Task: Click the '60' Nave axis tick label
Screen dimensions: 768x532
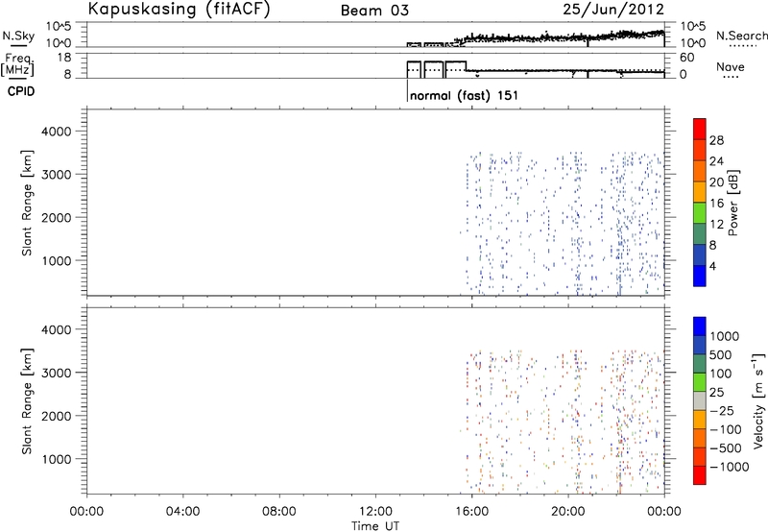Action: 687,58
